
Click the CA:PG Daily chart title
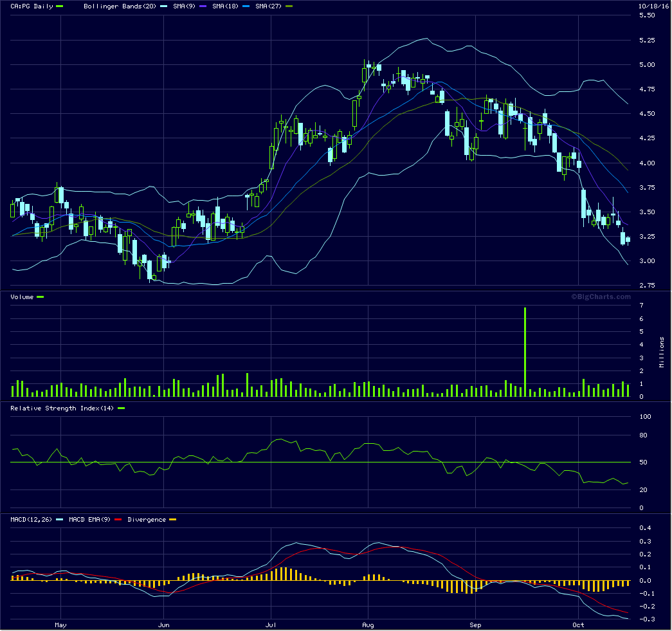tap(32, 6)
